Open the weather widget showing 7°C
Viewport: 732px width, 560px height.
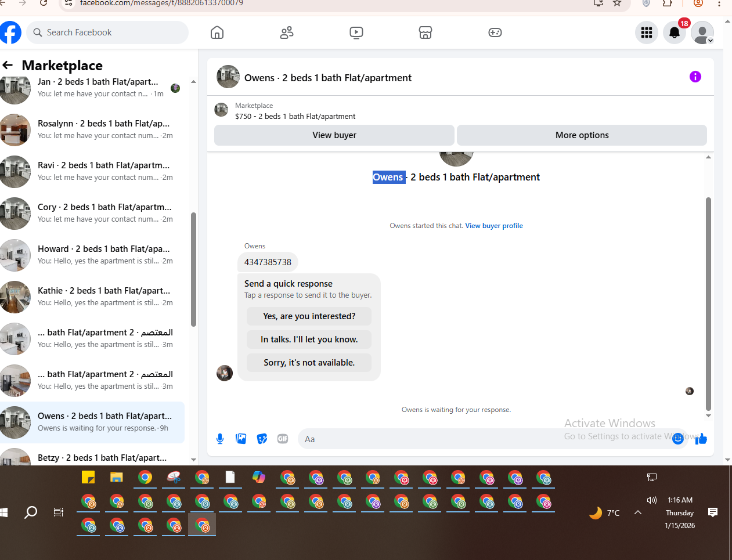click(x=604, y=513)
